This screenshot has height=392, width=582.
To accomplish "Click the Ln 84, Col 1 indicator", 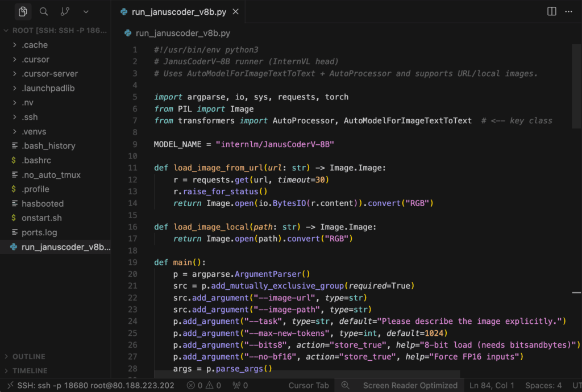I will (492, 385).
